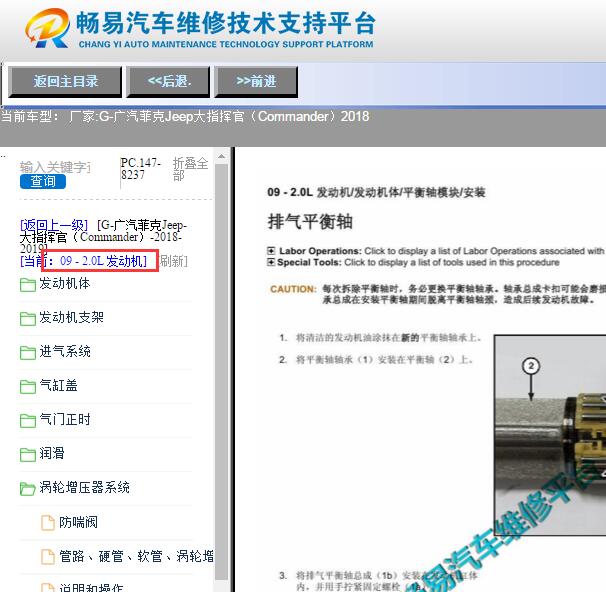This screenshot has height=592, width=606.
Task: Open the 发动机支架 folder icon
Action: click(x=28, y=319)
